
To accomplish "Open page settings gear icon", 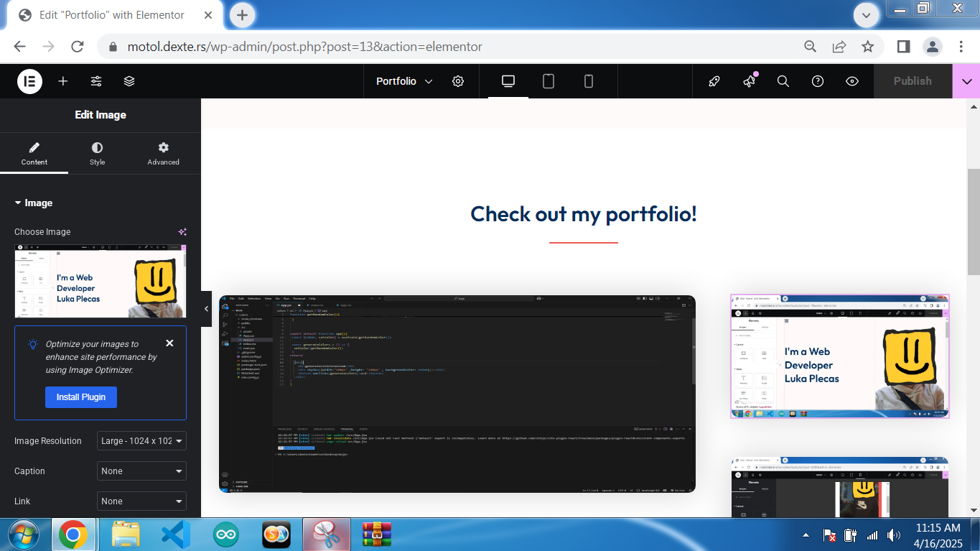I will coord(458,81).
